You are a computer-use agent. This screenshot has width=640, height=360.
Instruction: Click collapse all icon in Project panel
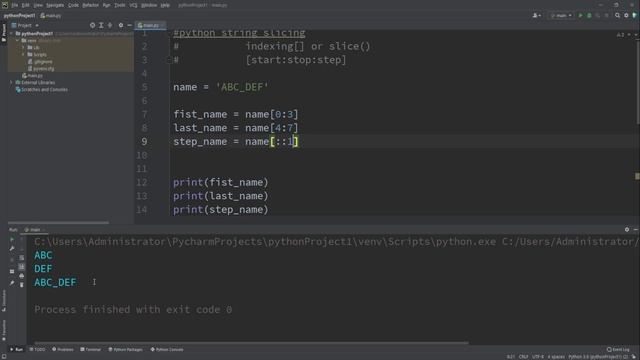tap(110, 25)
